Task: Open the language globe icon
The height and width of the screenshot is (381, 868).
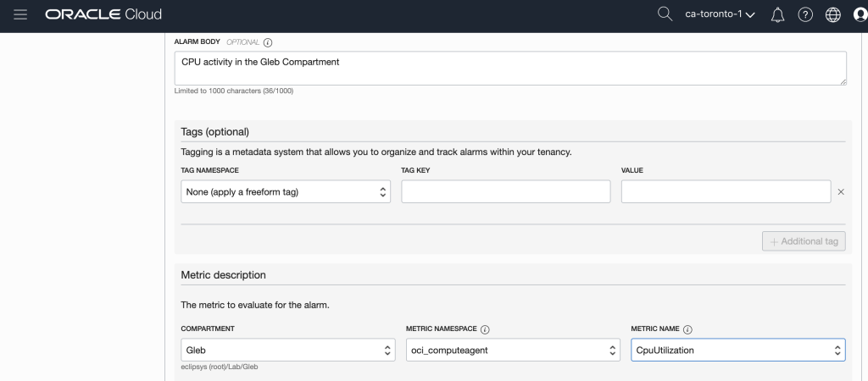Action: (x=832, y=15)
